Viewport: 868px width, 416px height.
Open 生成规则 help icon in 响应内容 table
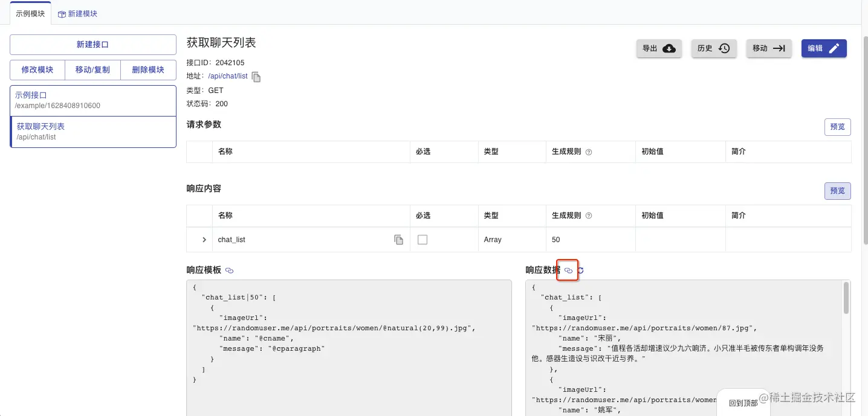point(589,216)
